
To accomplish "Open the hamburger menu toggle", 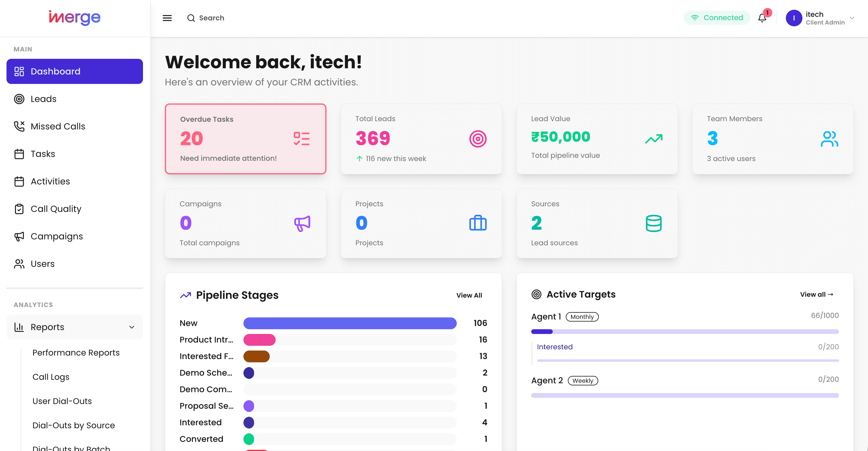I will (167, 18).
